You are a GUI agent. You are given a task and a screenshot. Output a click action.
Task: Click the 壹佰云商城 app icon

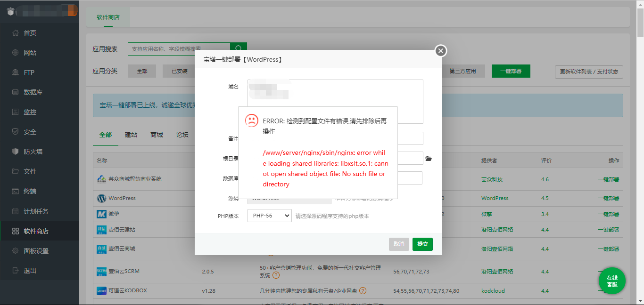point(101,249)
